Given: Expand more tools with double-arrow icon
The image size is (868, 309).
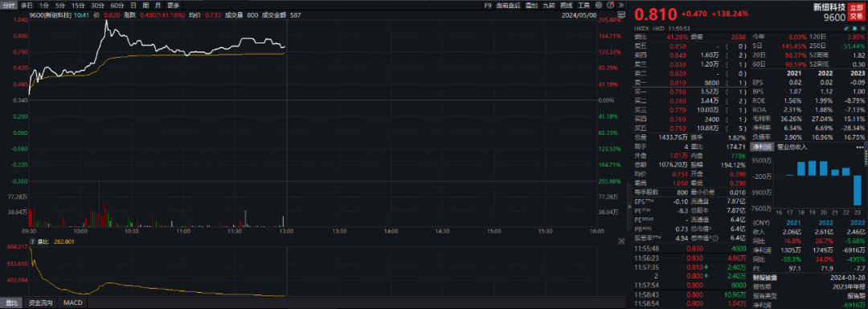Looking at the screenshot, I should (621, 5).
